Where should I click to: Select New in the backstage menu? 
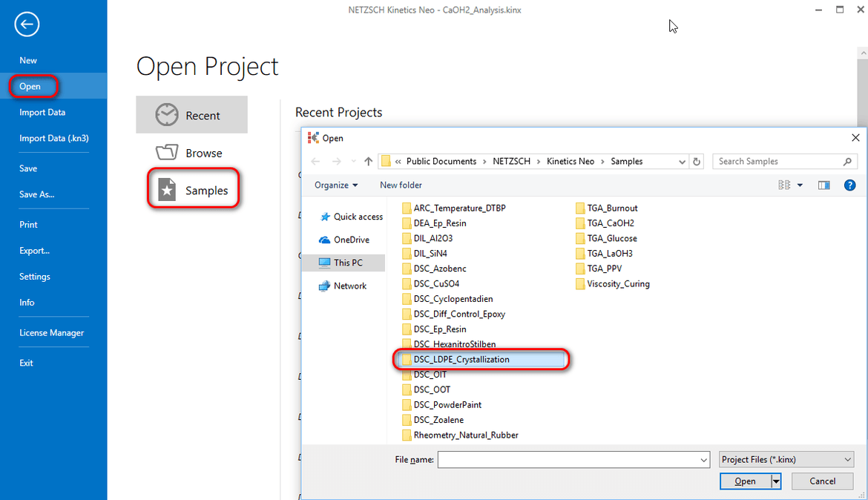click(x=28, y=60)
